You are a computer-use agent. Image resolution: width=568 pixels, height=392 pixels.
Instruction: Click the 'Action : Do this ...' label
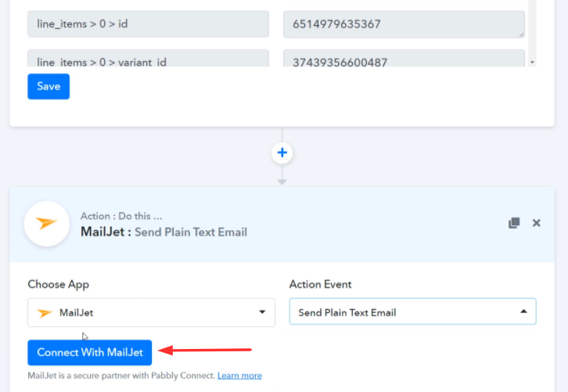[121, 216]
